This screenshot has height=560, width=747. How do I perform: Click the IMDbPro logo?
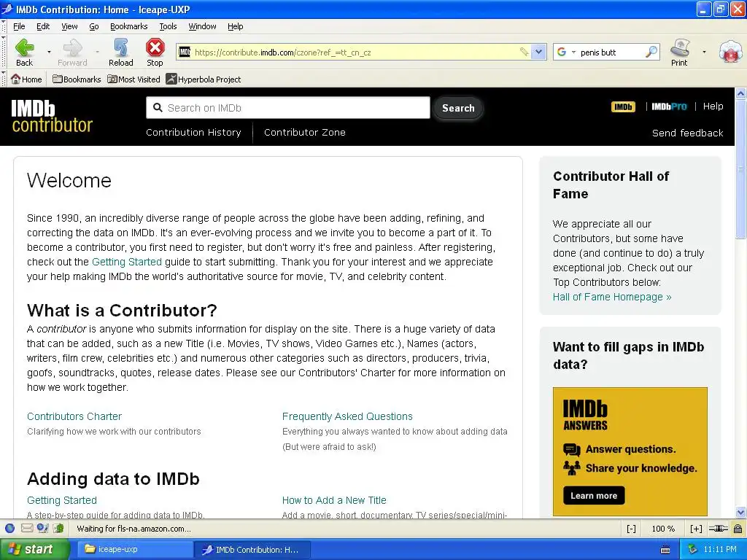(x=670, y=106)
